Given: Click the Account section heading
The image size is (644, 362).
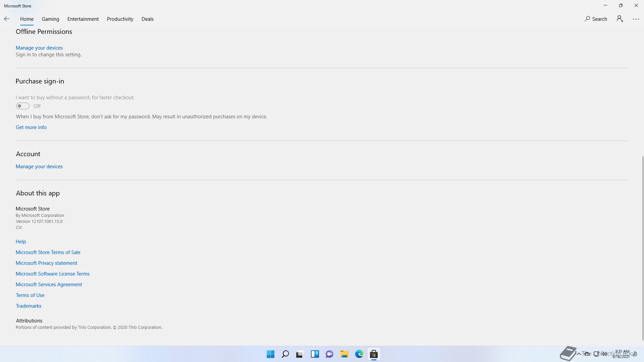Looking at the screenshot, I should [x=28, y=154].
